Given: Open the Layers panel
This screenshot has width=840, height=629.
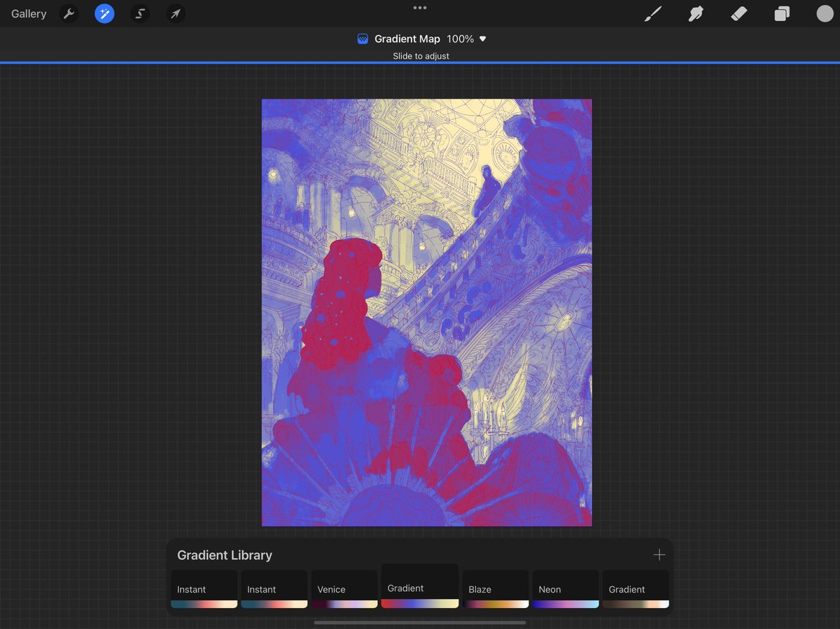Looking at the screenshot, I should pyautogui.click(x=783, y=13).
